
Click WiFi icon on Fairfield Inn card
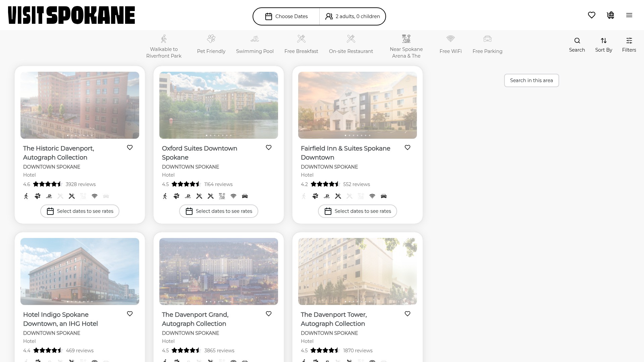372,196
